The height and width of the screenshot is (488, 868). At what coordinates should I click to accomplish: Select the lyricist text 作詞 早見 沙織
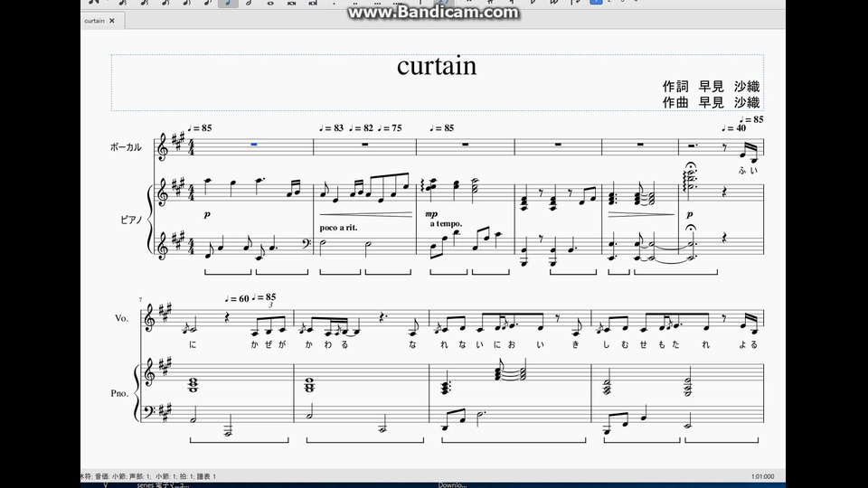[x=711, y=87]
